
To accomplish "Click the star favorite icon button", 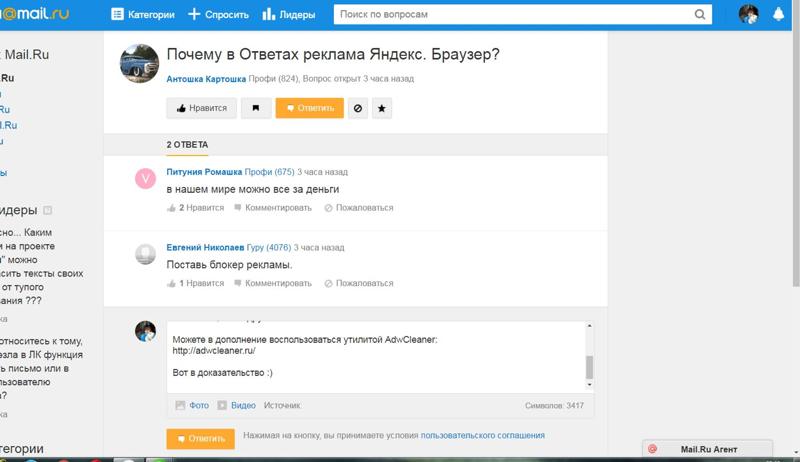I will point(382,108).
